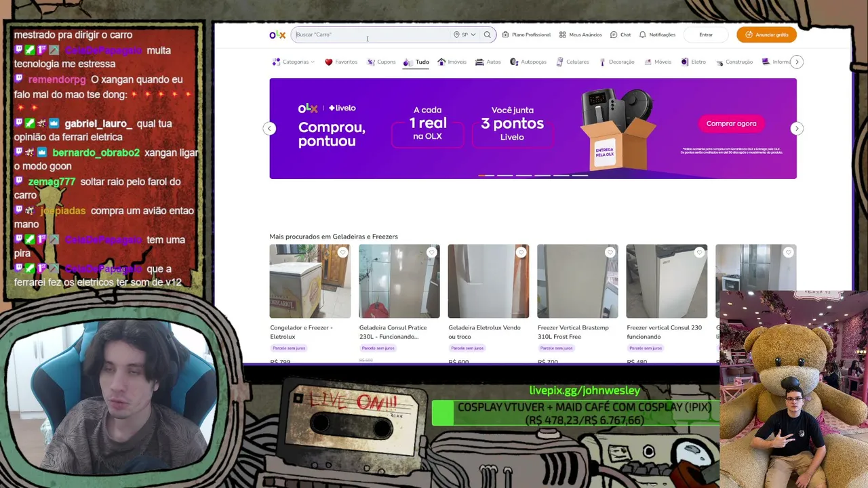Viewport: 868px width, 488px height.
Task: Show the previous banner slide
Action: 269,128
